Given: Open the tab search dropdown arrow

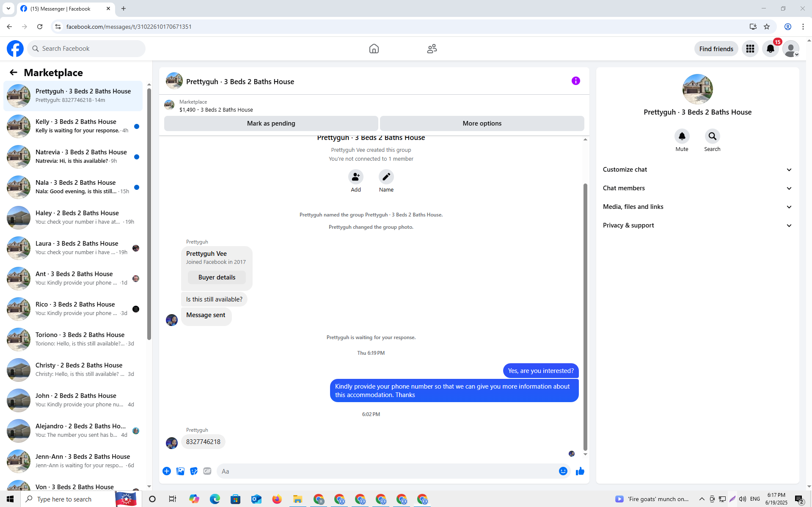Looking at the screenshot, I should (x=8, y=8).
